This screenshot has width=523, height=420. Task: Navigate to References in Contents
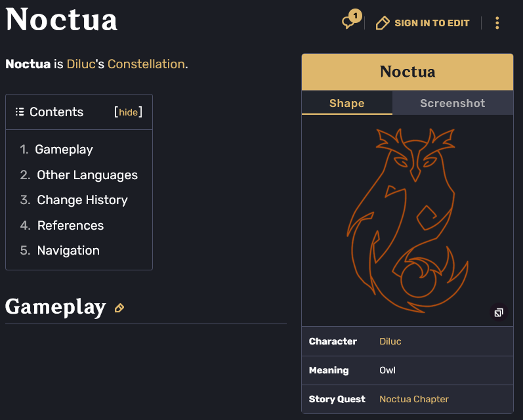(x=70, y=225)
